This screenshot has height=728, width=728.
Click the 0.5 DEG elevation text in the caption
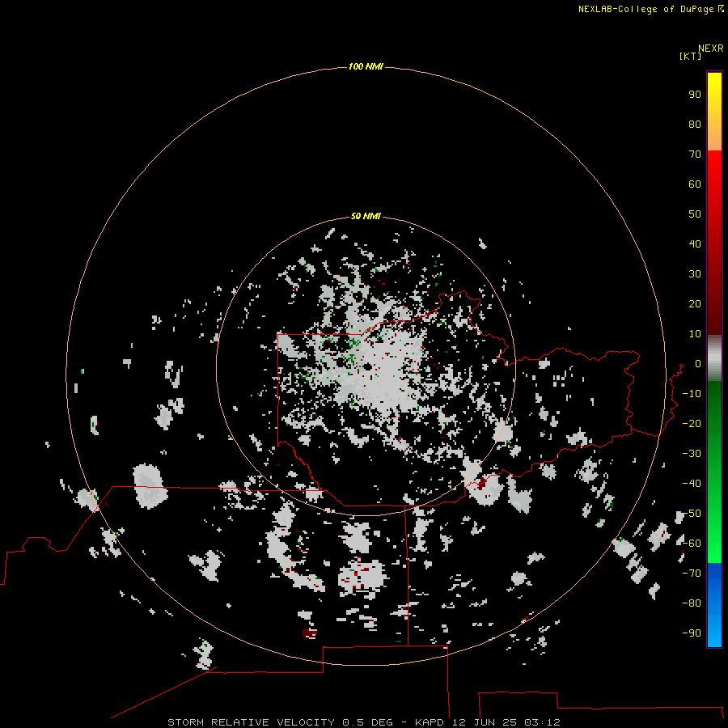tap(367, 722)
